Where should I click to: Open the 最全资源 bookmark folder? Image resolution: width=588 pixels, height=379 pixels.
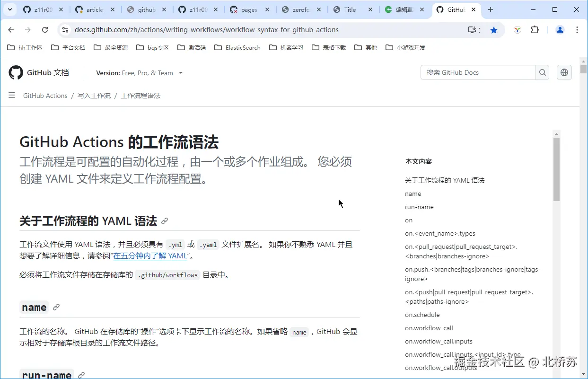click(111, 47)
